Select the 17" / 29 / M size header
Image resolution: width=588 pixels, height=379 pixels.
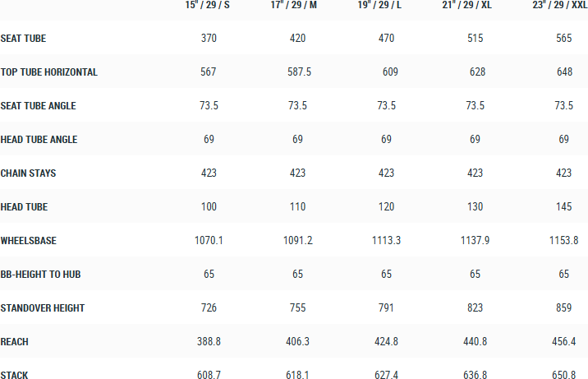[298, 6]
